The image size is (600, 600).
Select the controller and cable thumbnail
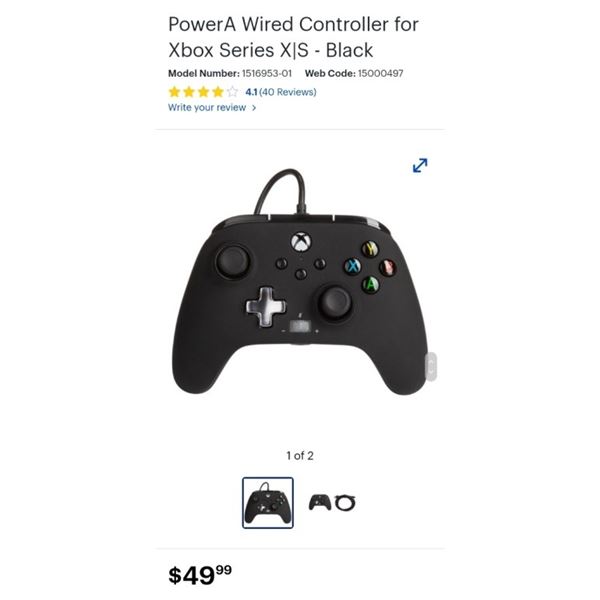click(x=332, y=502)
